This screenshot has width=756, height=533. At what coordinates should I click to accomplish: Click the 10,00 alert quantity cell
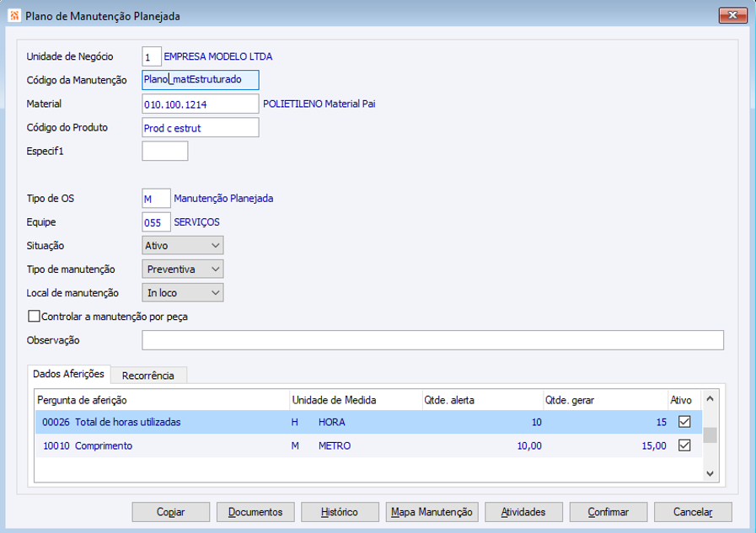pyautogui.click(x=529, y=446)
